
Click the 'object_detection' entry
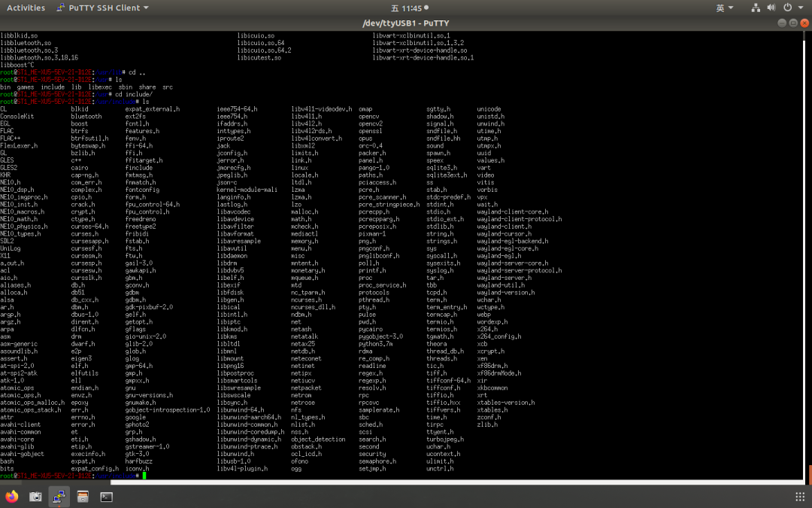pyautogui.click(x=318, y=439)
